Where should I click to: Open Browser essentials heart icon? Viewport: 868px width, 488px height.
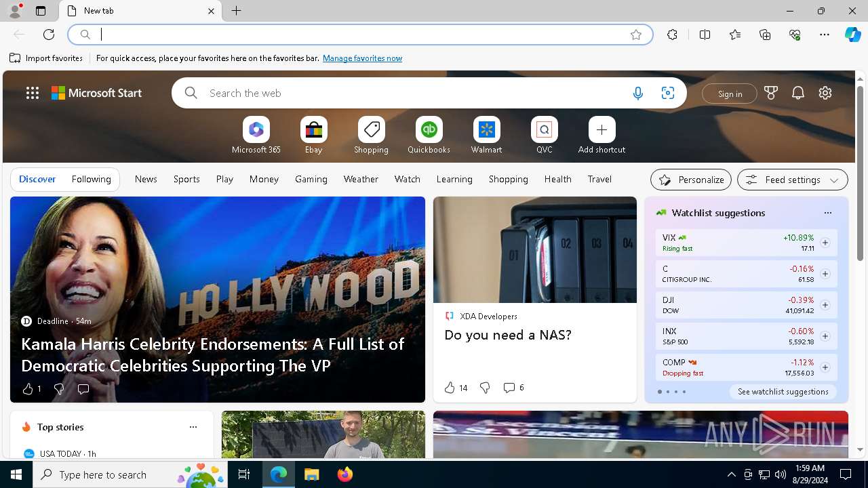(x=795, y=35)
